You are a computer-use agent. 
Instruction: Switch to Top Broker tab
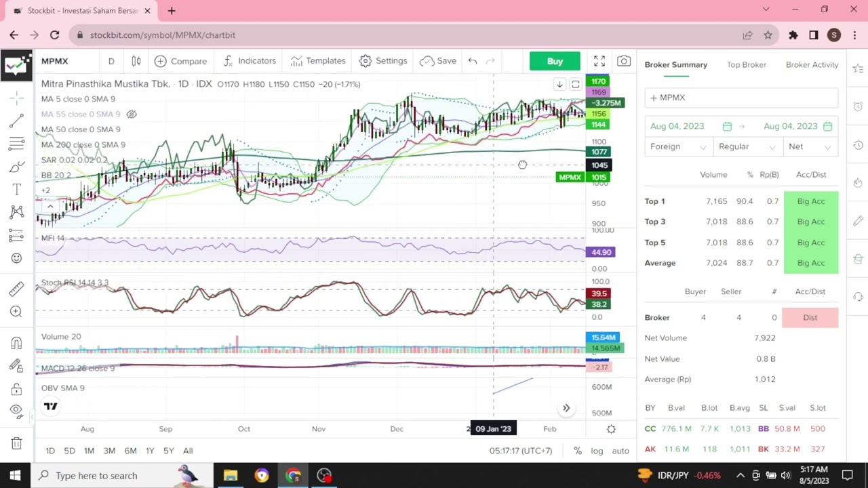coord(747,64)
